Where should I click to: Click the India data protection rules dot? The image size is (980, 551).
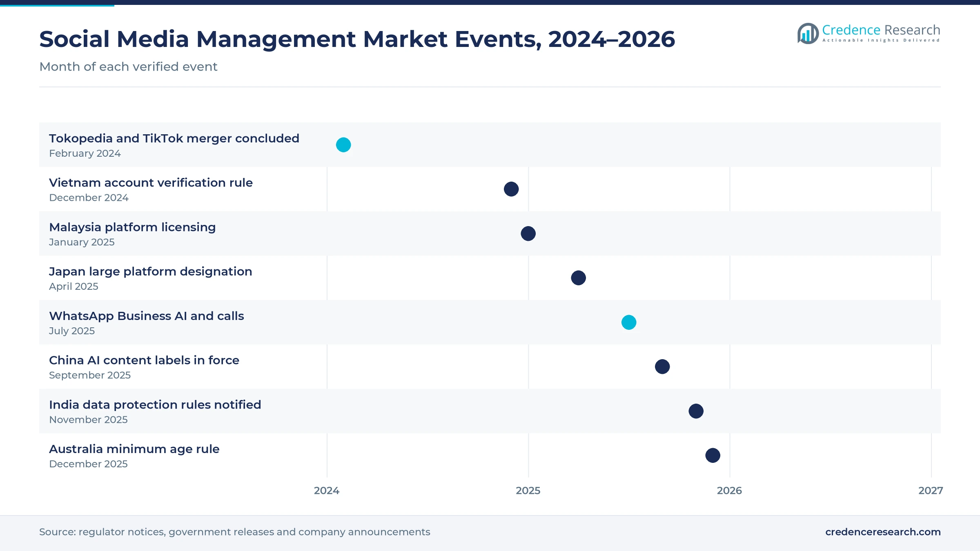click(x=696, y=411)
